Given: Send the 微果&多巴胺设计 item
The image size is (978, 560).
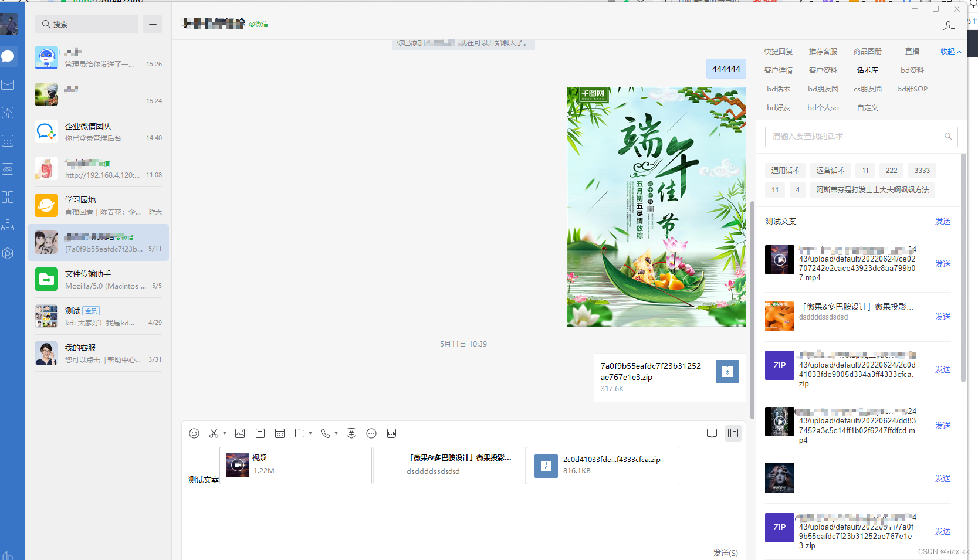Looking at the screenshot, I should tap(943, 317).
